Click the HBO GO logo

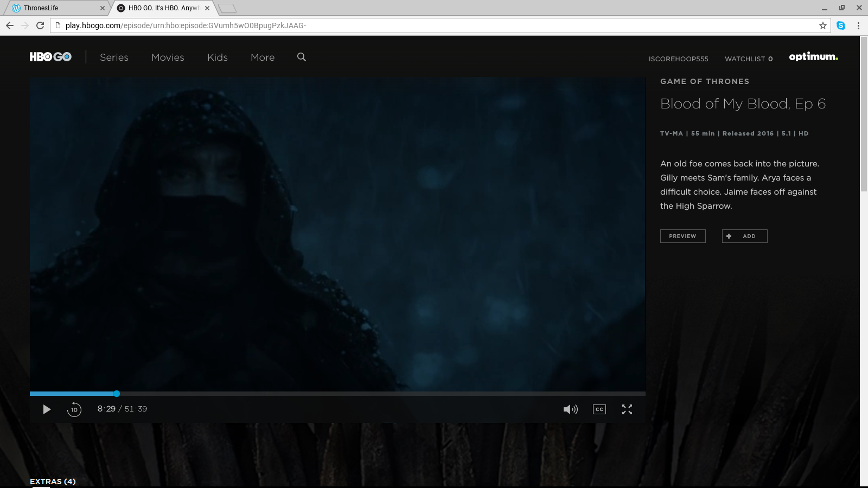[x=50, y=57]
